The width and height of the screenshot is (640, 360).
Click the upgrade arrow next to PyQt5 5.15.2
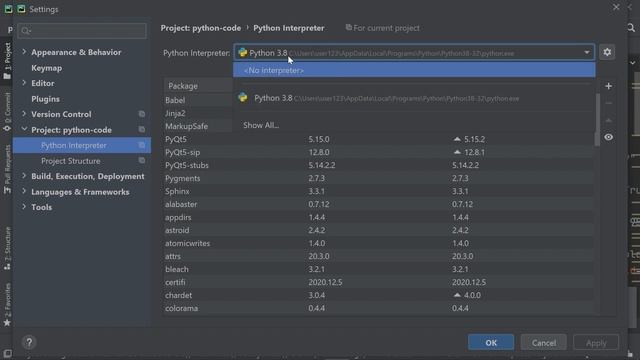tap(457, 139)
